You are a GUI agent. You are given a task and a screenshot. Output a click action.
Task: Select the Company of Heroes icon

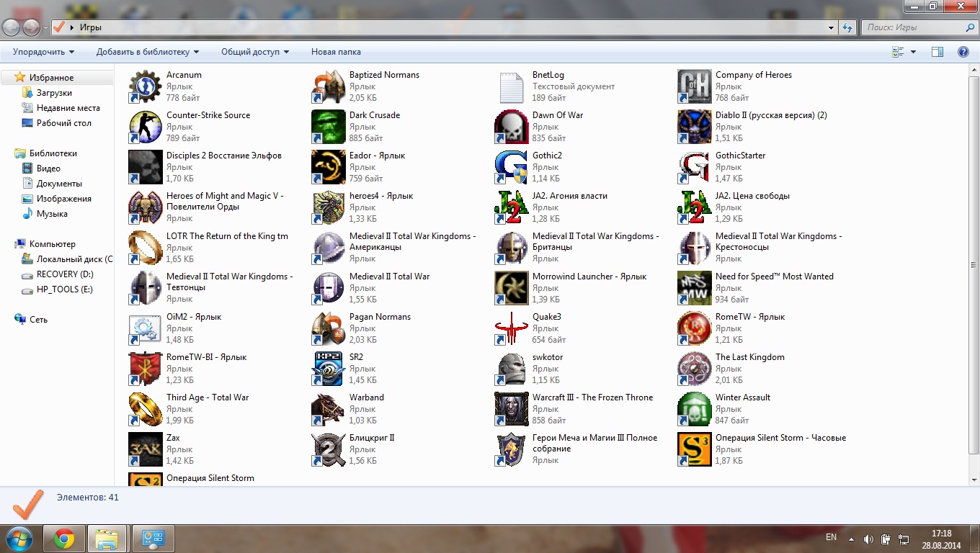pos(695,86)
